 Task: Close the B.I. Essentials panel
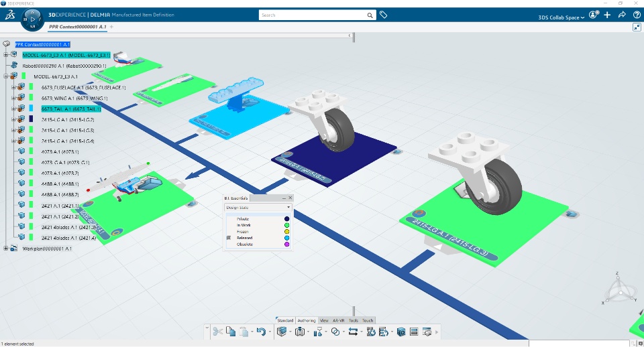click(290, 198)
